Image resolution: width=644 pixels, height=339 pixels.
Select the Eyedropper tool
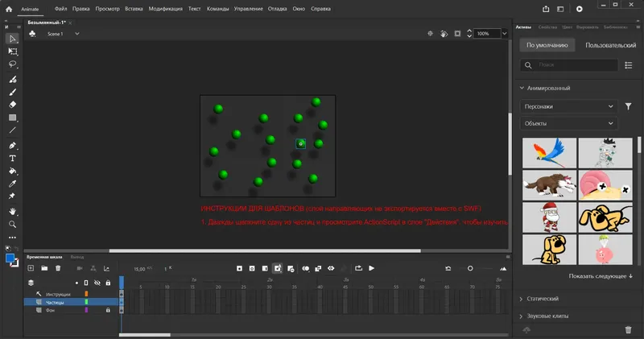pos(13,184)
